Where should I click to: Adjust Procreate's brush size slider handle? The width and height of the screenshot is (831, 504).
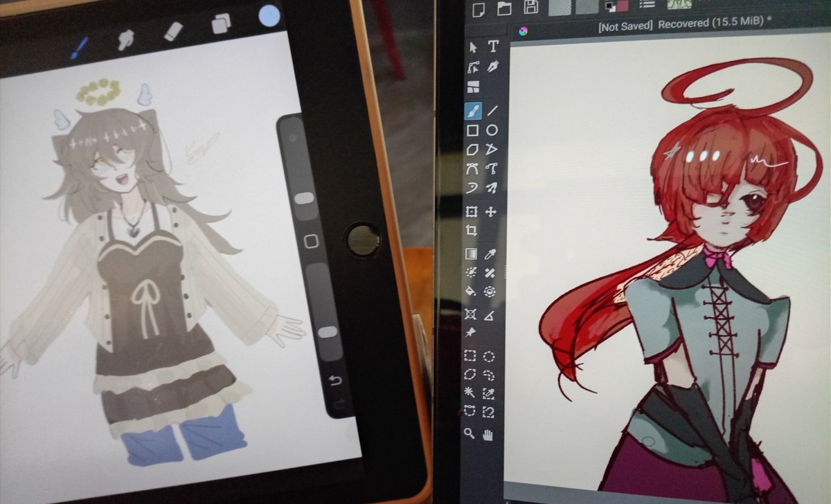[304, 199]
